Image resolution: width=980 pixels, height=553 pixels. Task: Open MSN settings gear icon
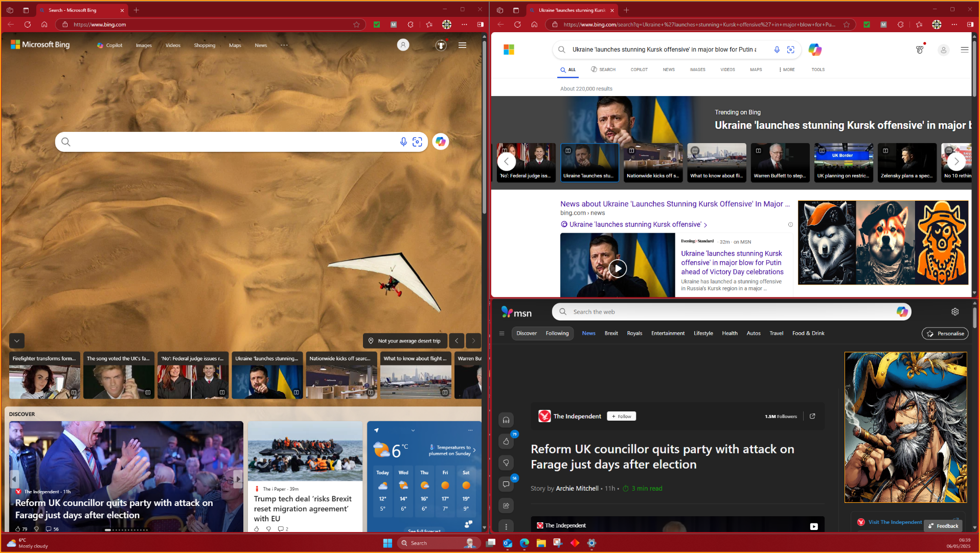pyautogui.click(x=955, y=312)
